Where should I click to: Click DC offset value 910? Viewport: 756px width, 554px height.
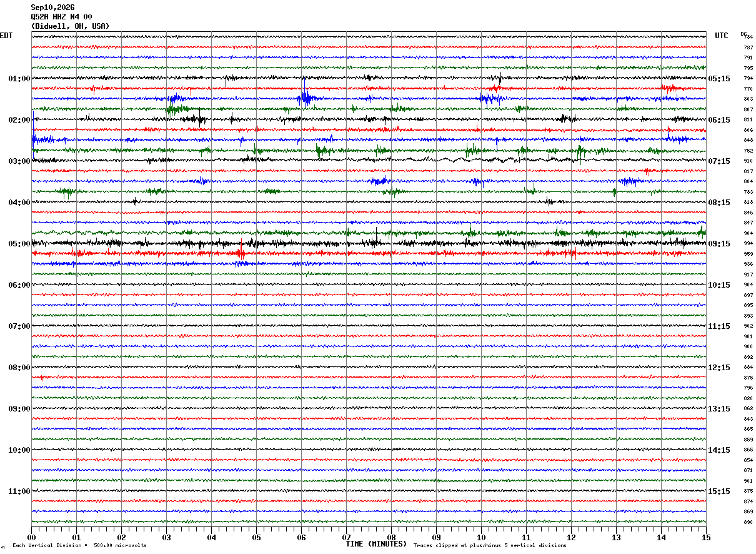point(748,161)
